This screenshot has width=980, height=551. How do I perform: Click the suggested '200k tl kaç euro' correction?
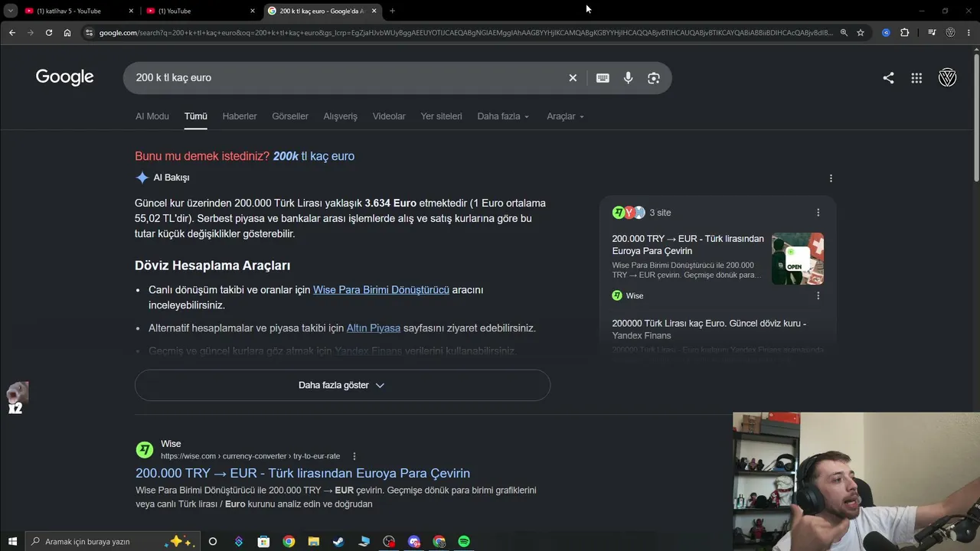click(x=314, y=156)
